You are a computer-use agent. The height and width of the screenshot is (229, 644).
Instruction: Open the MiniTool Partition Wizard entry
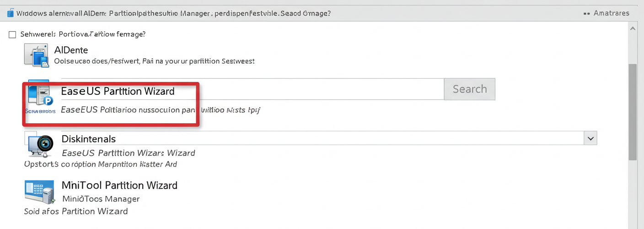tap(119, 185)
